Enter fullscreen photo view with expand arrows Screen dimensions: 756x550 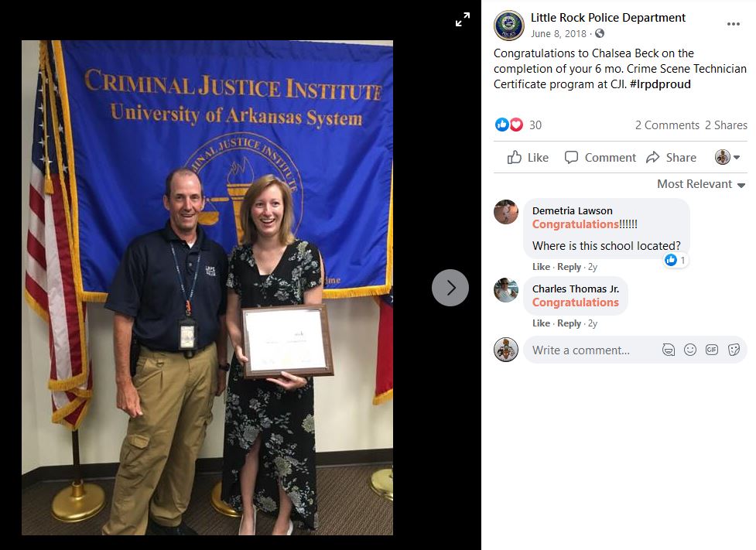point(463,20)
